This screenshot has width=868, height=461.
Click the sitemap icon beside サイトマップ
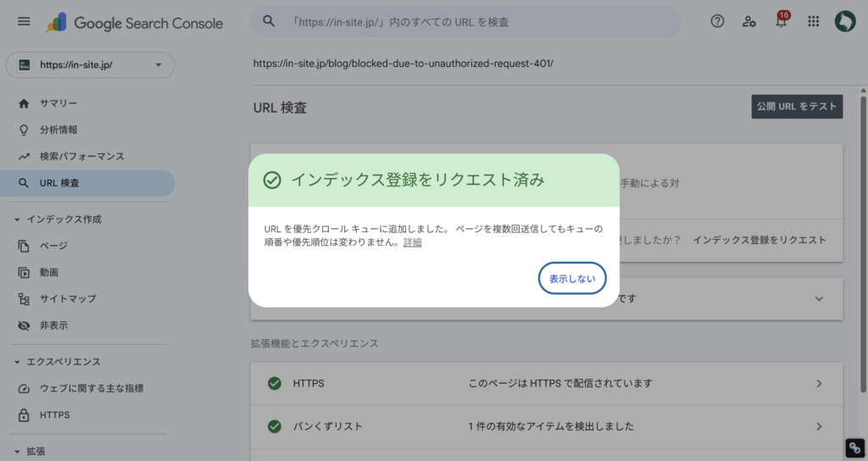(24, 299)
